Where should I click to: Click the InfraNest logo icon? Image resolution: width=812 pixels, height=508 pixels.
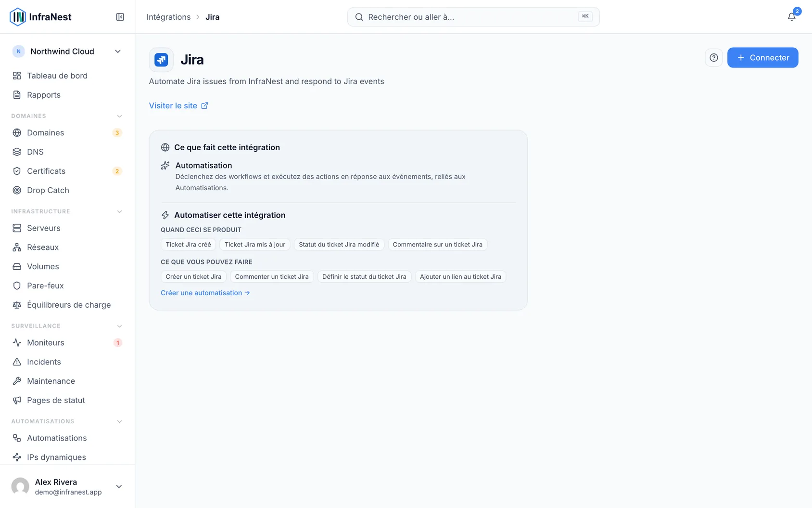18,17
